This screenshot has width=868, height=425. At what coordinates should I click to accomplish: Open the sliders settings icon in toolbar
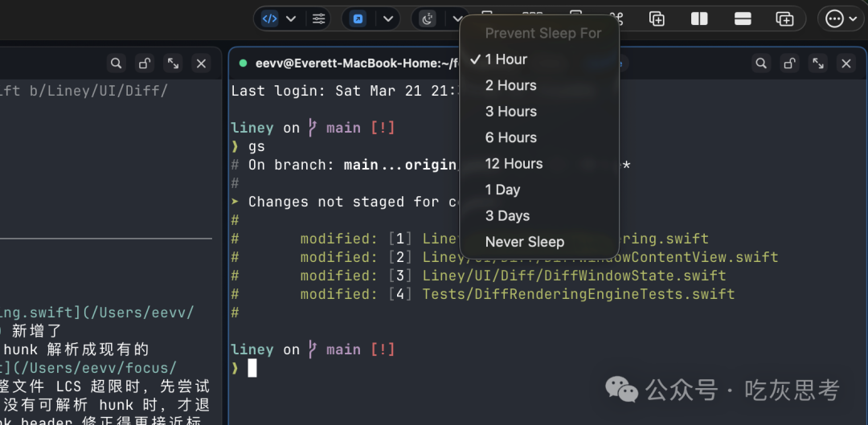(x=319, y=18)
